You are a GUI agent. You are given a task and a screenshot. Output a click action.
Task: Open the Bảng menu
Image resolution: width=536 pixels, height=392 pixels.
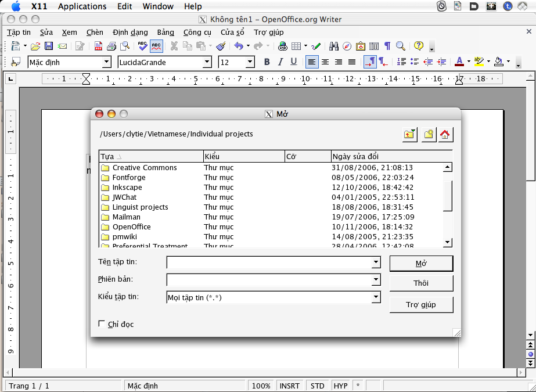tap(166, 33)
